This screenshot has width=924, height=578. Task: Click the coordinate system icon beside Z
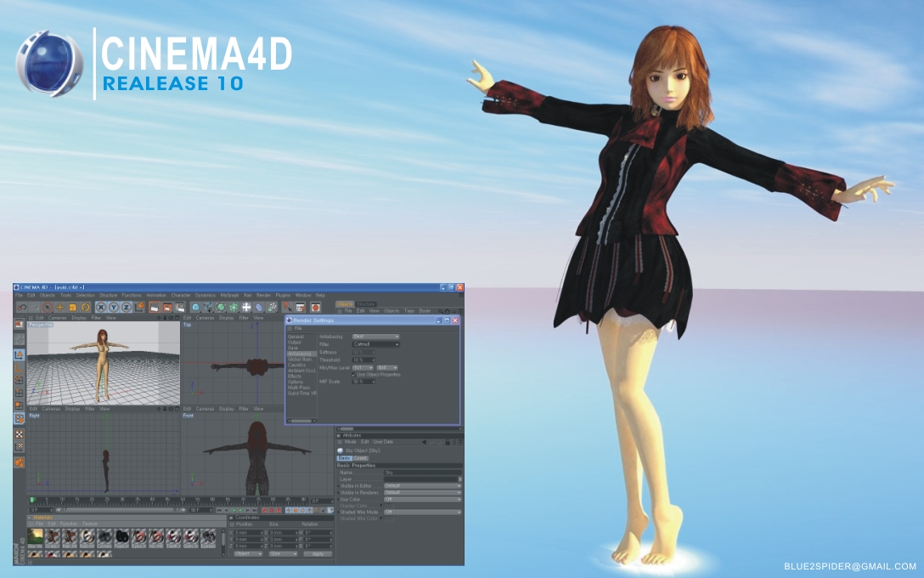click(x=139, y=308)
